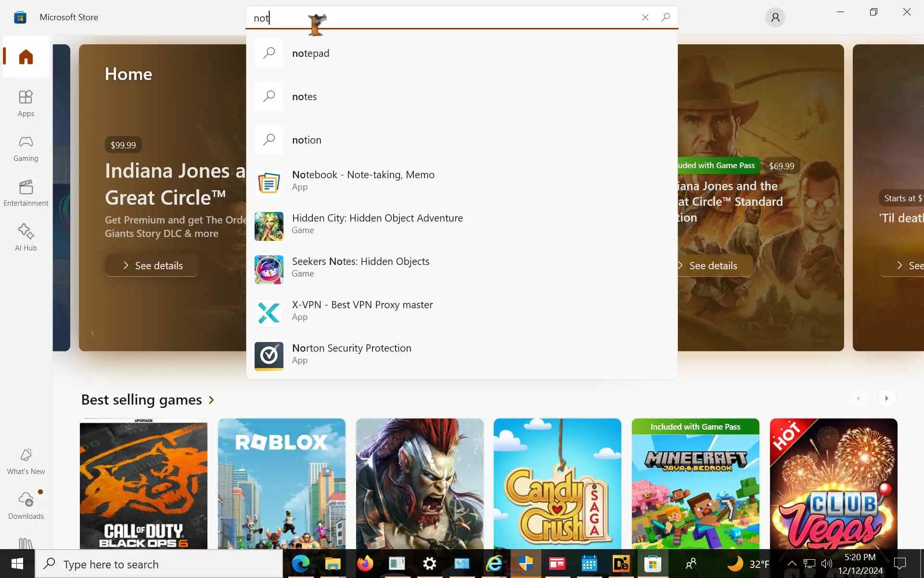Select the 'notepad' search suggestion
The image size is (924, 578).
pyautogui.click(x=310, y=53)
